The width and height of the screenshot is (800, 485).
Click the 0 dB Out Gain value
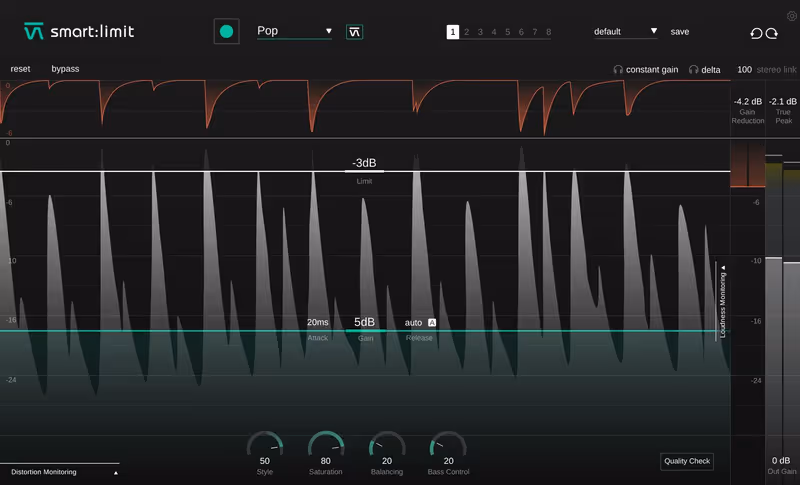tap(781, 461)
